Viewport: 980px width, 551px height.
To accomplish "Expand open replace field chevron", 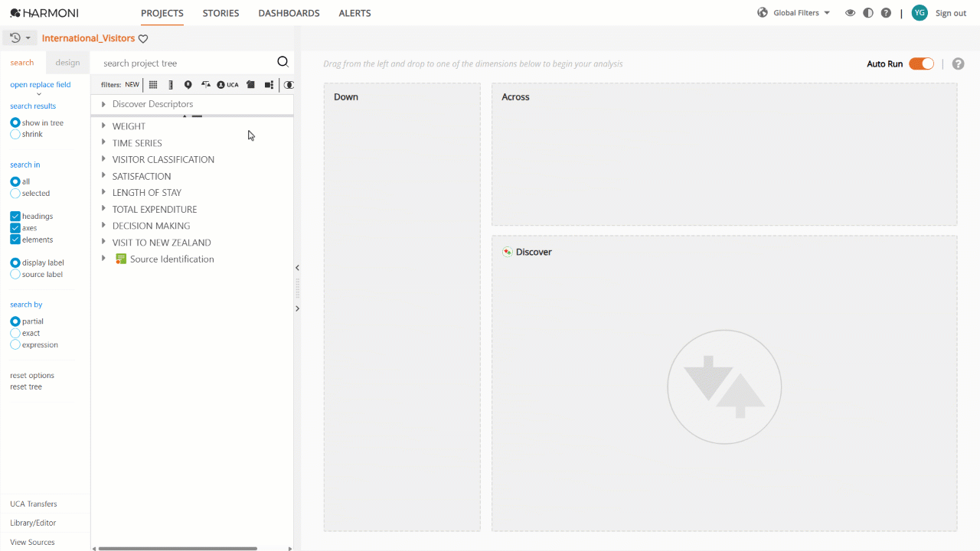I will coord(39,94).
